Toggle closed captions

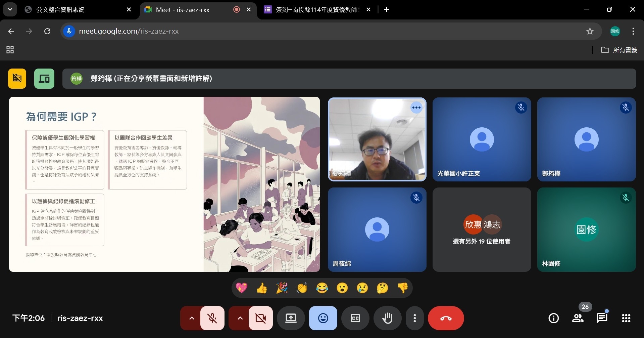(355, 318)
